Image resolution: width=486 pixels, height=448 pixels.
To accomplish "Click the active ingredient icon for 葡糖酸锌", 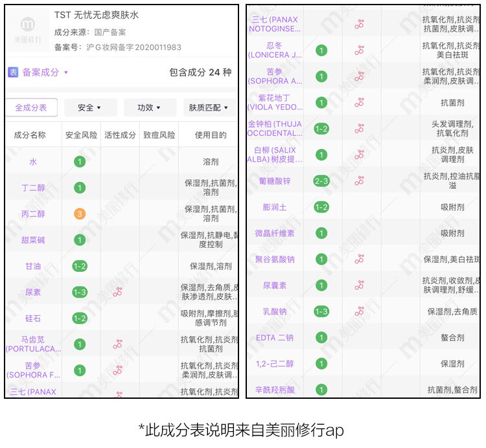I will coord(360,181).
